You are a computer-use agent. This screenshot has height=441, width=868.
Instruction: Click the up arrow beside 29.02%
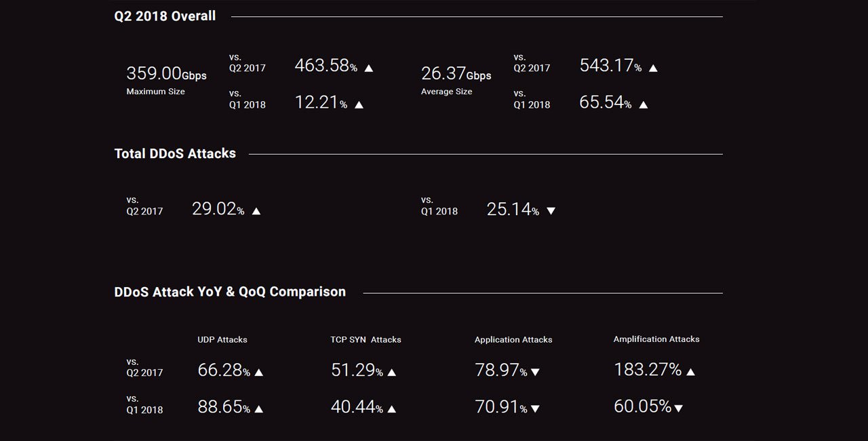coord(256,211)
